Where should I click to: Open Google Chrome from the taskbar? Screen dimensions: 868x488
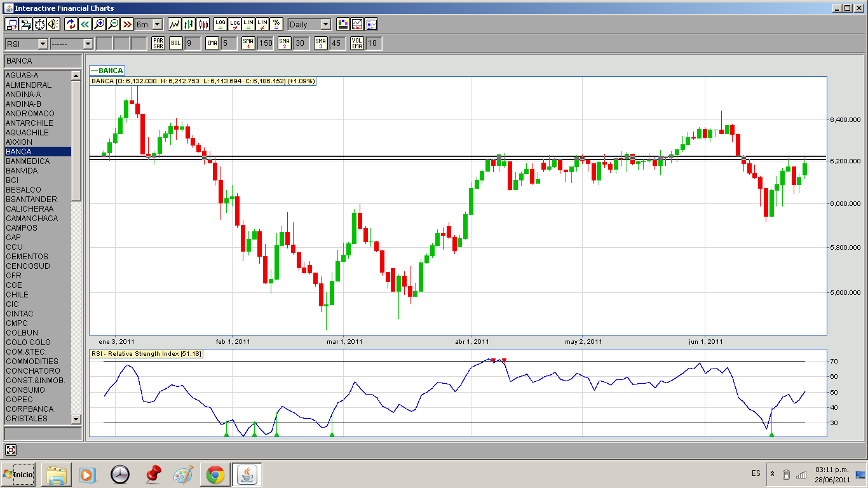pyautogui.click(x=215, y=475)
